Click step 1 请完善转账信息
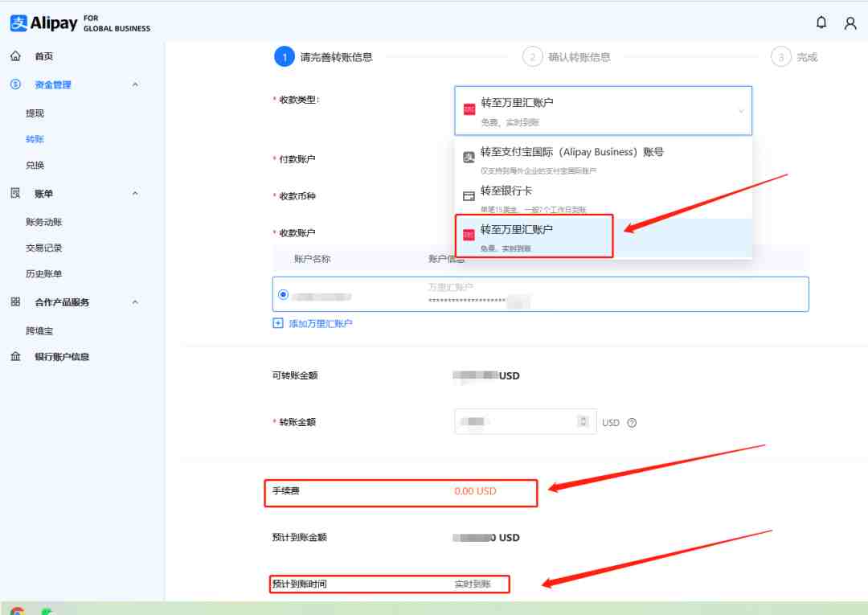868x615 pixels. point(323,57)
